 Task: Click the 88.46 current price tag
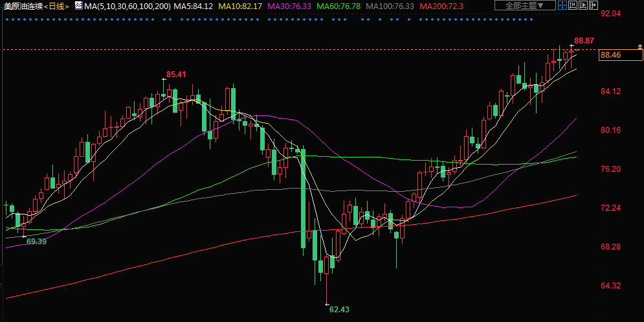[x=612, y=55]
